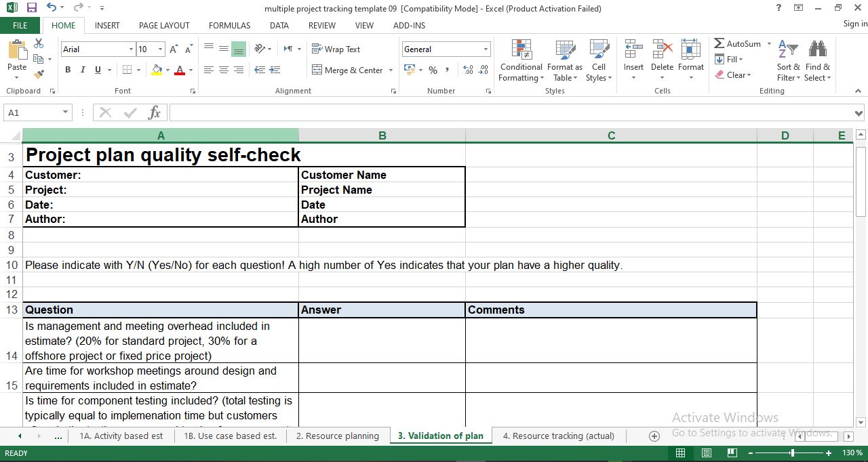Expand the formula bar
Viewport: 868px width, 462px height.
click(x=859, y=113)
